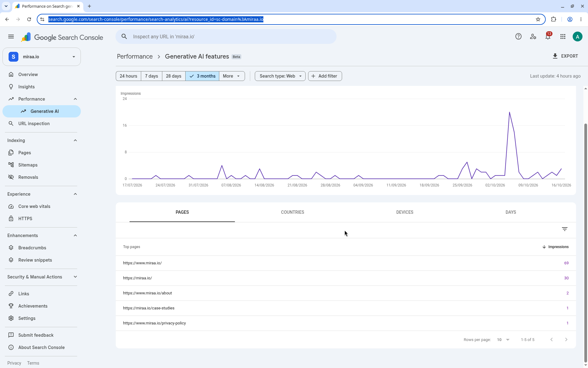Change the Rows per page dropdown
This screenshot has width=588, height=368.
[x=503, y=339]
